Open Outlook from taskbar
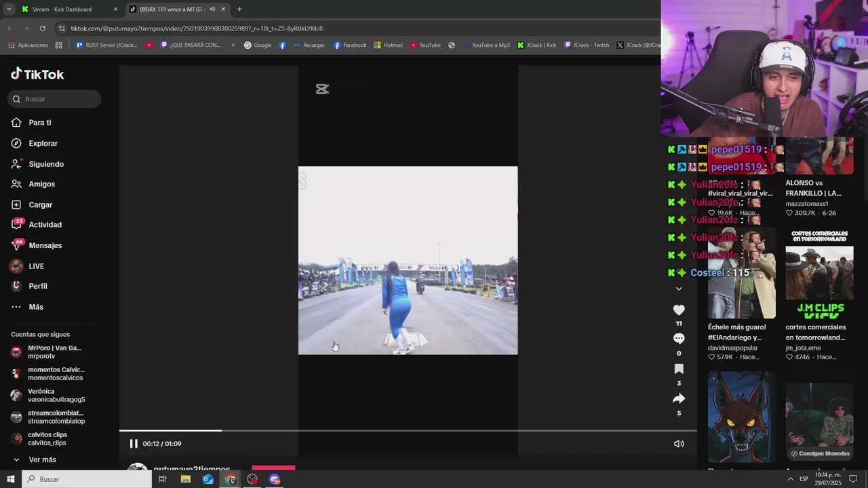This screenshot has width=868, height=488. 208,479
